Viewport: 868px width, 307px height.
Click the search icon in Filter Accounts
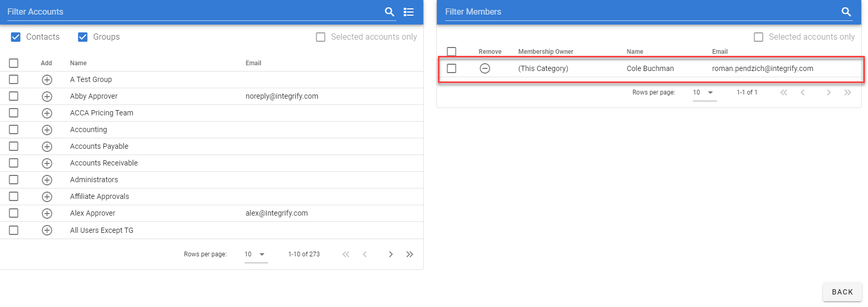pyautogui.click(x=389, y=12)
